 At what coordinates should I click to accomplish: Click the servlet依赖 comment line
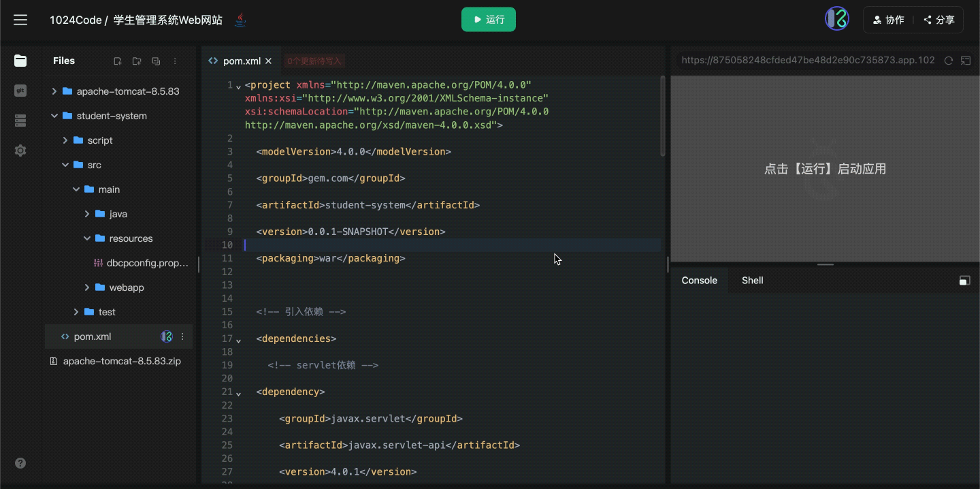click(323, 365)
